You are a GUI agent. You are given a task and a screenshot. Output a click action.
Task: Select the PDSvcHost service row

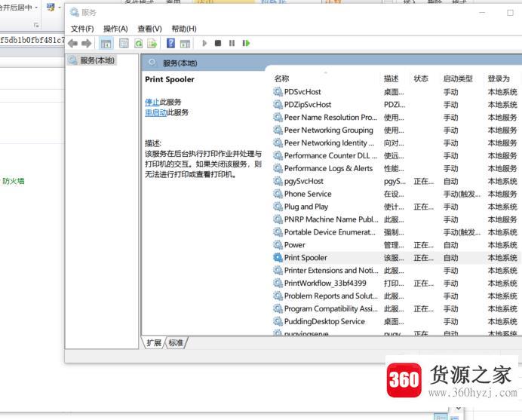click(396, 92)
